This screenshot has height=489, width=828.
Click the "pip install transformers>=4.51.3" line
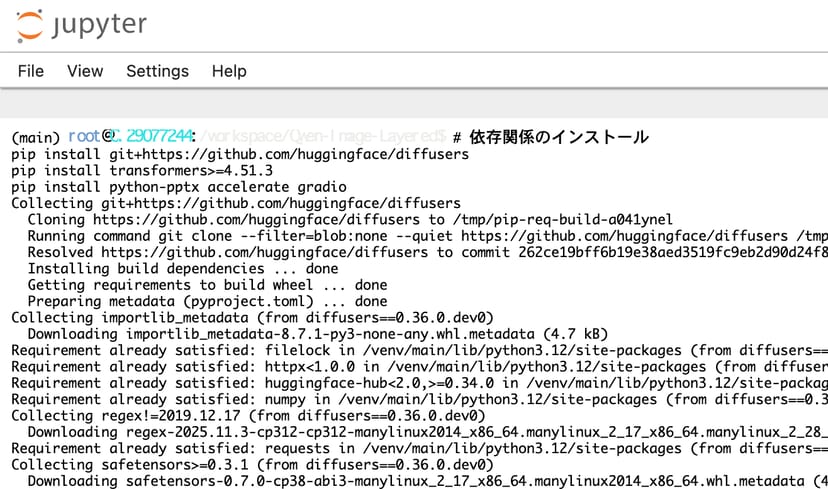142,171
